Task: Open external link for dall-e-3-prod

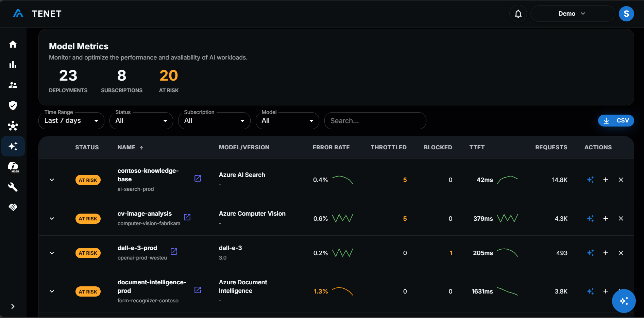Action: tap(174, 251)
